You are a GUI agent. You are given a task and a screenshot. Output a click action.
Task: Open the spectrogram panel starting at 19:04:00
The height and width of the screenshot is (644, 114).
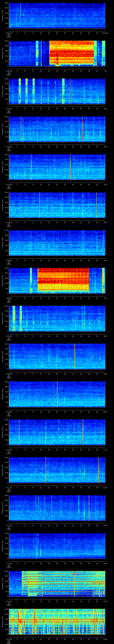point(57,205)
